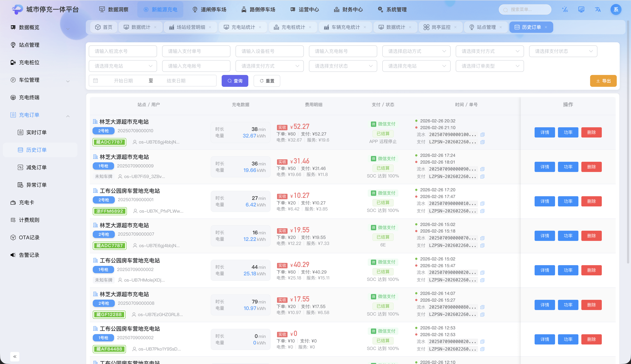Click the AI magic wand icon
This screenshot has width=631, height=364.
pos(565,9)
